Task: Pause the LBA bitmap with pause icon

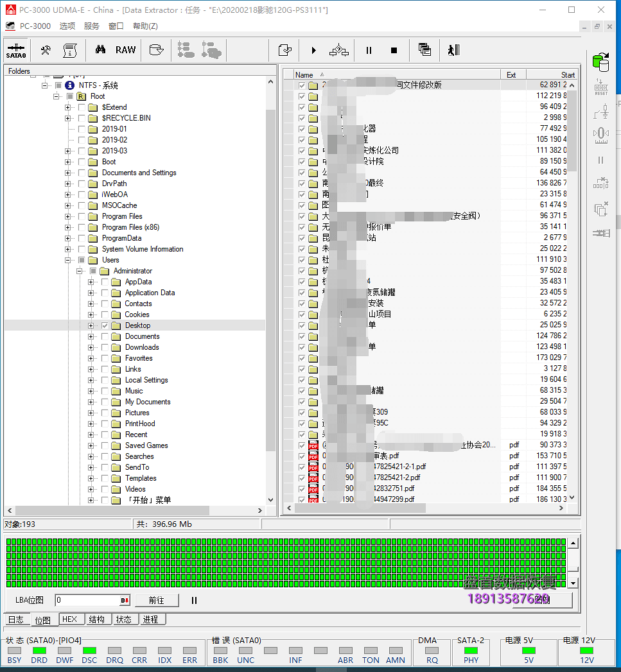Action: [x=195, y=600]
